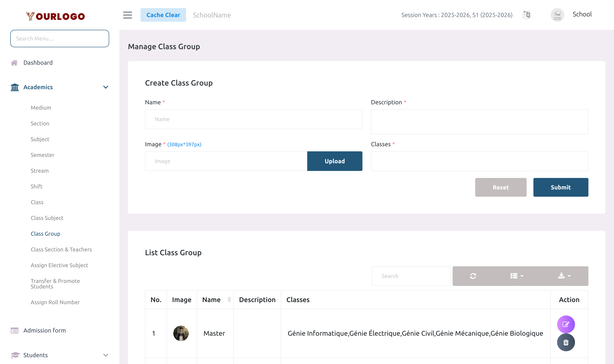This screenshot has height=364, width=614.
Task: Refresh the class group list with the reload icon
Action: 473,276
